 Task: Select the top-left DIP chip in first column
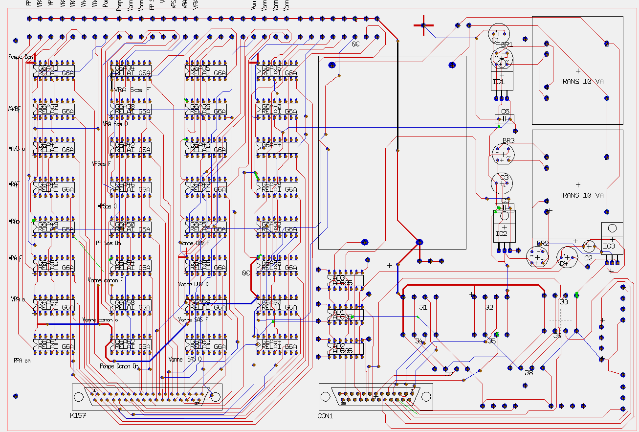[55, 73]
